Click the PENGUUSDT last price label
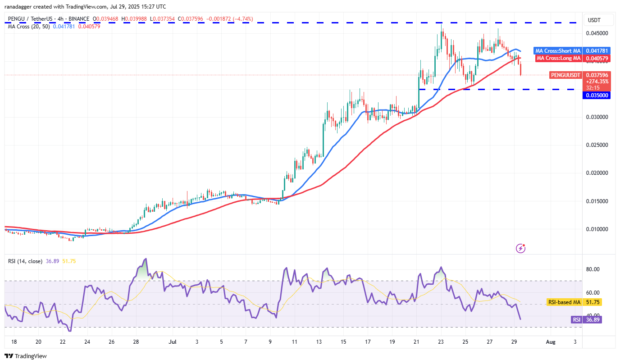Viewport: 620px width, 364px height. (565, 75)
